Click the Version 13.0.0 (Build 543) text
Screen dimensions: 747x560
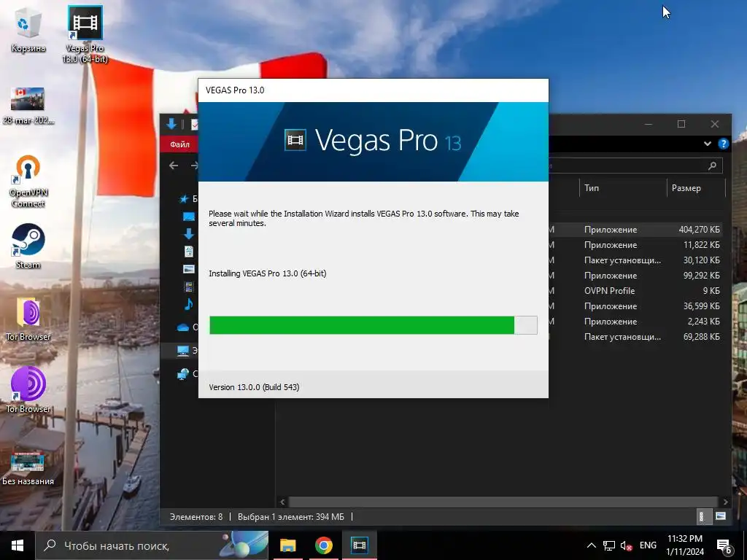tap(254, 387)
